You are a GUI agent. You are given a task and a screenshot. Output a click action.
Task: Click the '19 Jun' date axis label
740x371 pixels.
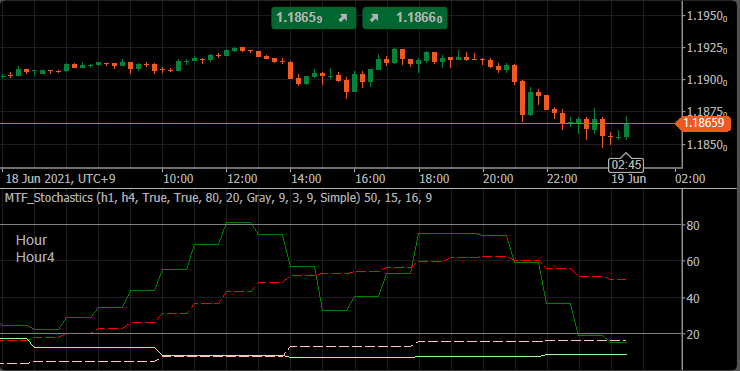tap(629, 179)
